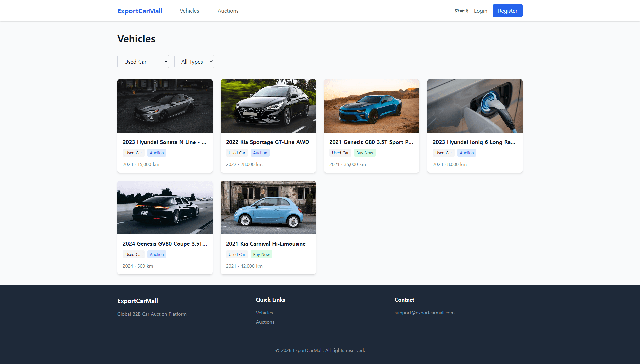Go to the Auctions navigation item

[228, 11]
